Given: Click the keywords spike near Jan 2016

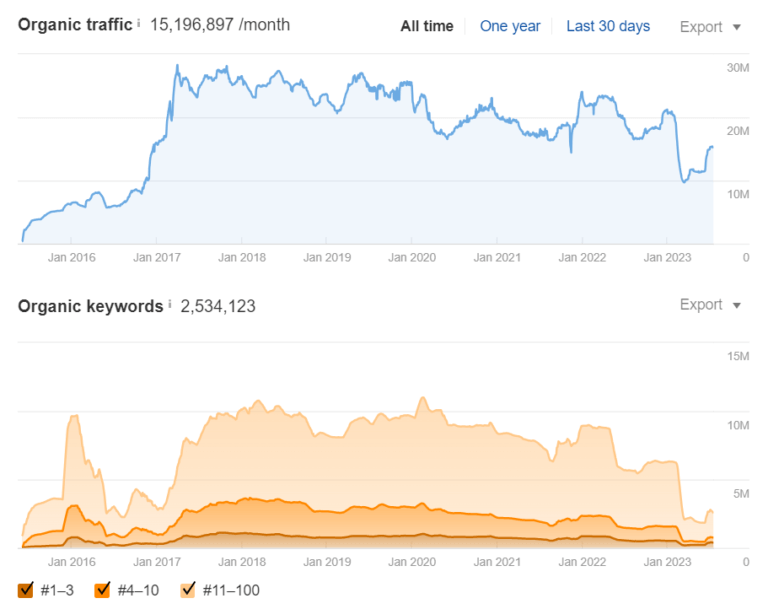Looking at the screenshot, I should [x=73, y=416].
